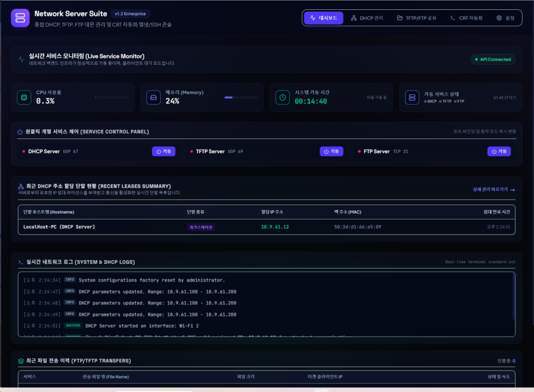Click the System & DHCP Logs terminal icon
This screenshot has width=534, height=392.
coord(21,262)
